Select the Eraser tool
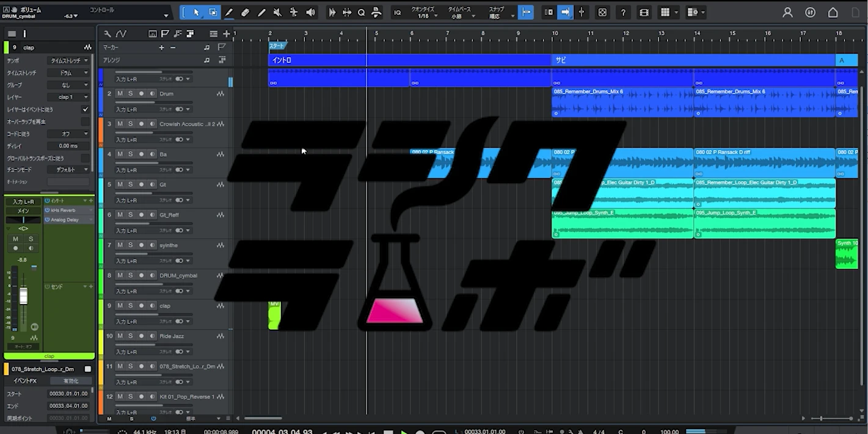 coord(245,12)
